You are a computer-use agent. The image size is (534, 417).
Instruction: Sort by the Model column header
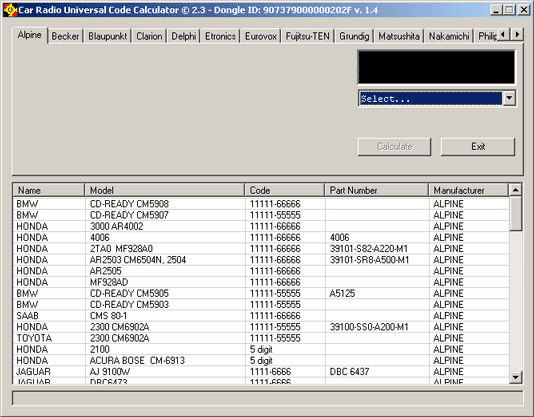(x=165, y=190)
